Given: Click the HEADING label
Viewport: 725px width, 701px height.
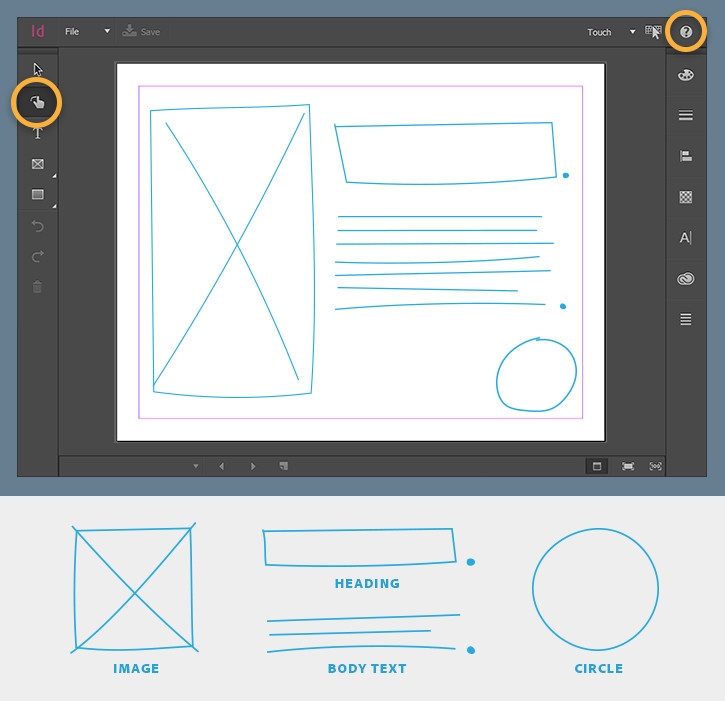Looking at the screenshot, I should (x=368, y=584).
